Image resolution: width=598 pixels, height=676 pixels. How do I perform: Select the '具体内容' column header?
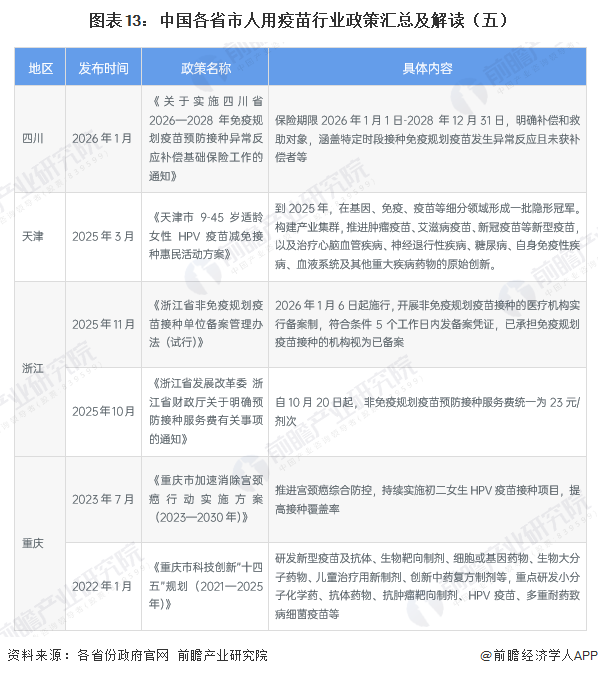tap(427, 68)
